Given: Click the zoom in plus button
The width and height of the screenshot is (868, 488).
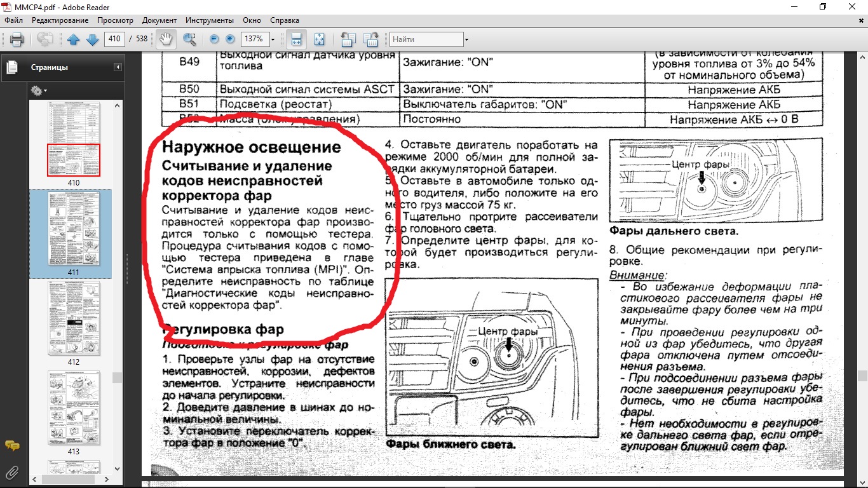Looking at the screenshot, I should tap(230, 39).
